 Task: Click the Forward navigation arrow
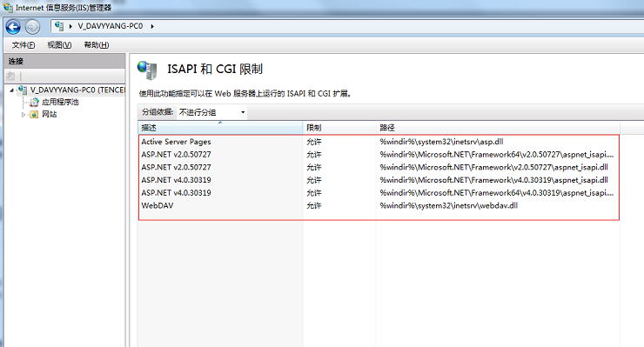point(32,27)
